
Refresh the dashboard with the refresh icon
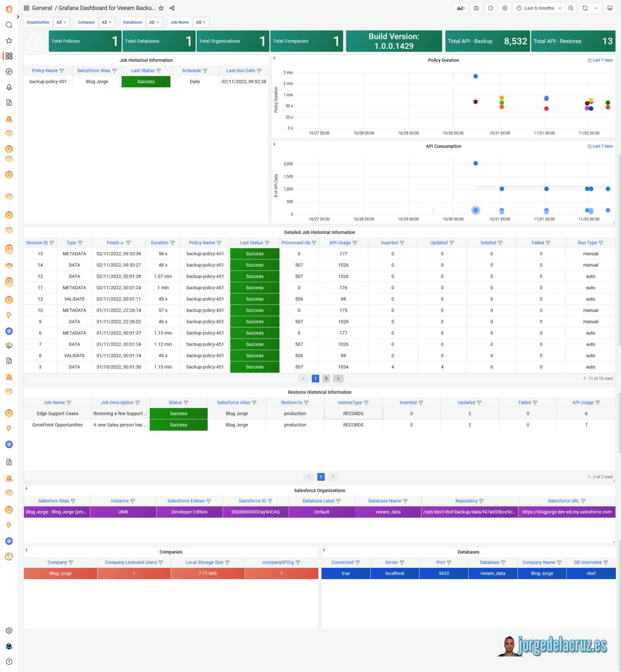[586, 8]
